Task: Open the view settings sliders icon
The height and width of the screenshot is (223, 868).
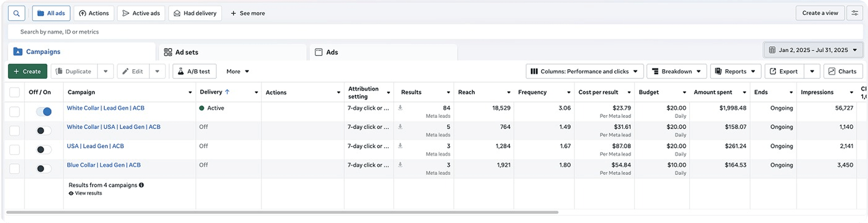Action: click(x=854, y=13)
